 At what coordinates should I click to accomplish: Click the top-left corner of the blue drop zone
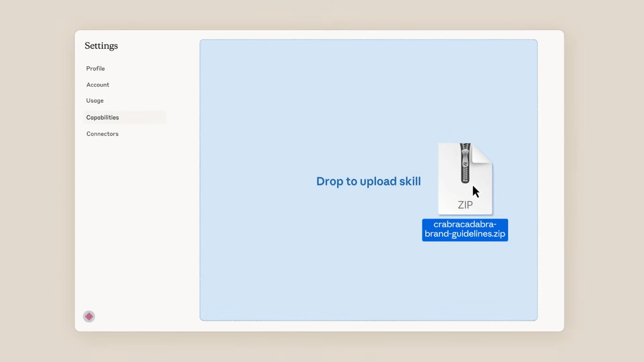pyautogui.click(x=205, y=44)
